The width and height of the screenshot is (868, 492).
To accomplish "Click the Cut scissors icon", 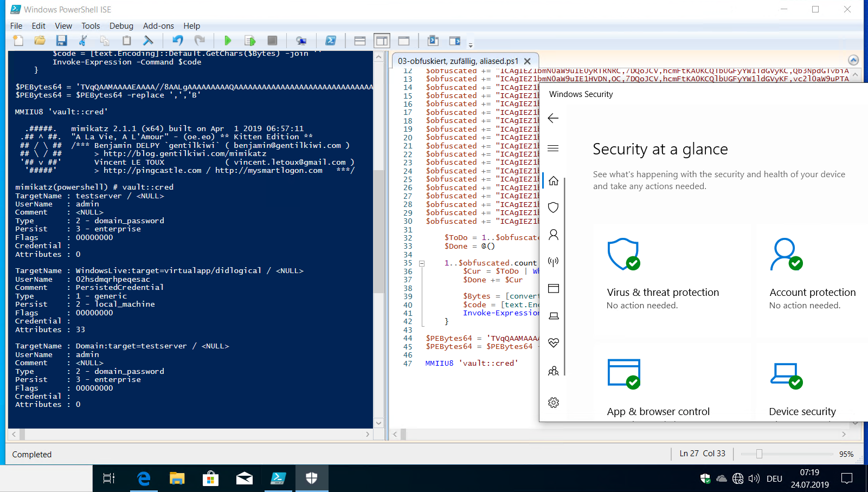I will (83, 41).
